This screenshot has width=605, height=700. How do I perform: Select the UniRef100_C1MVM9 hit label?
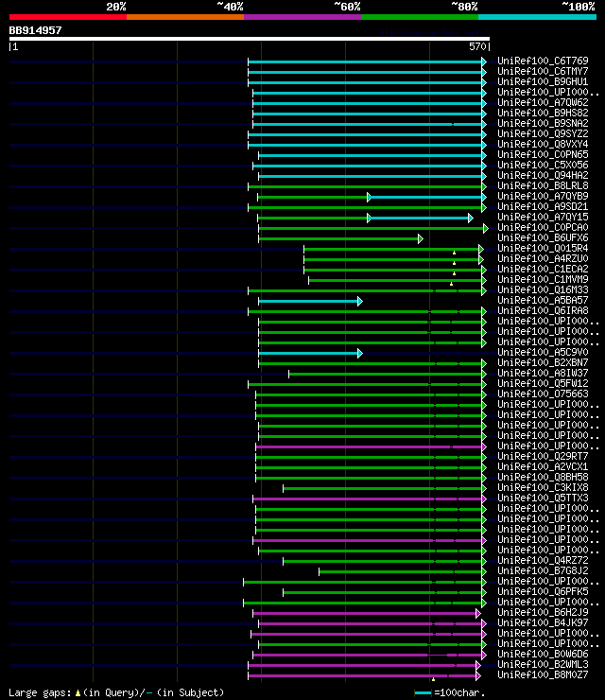[x=543, y=279]
